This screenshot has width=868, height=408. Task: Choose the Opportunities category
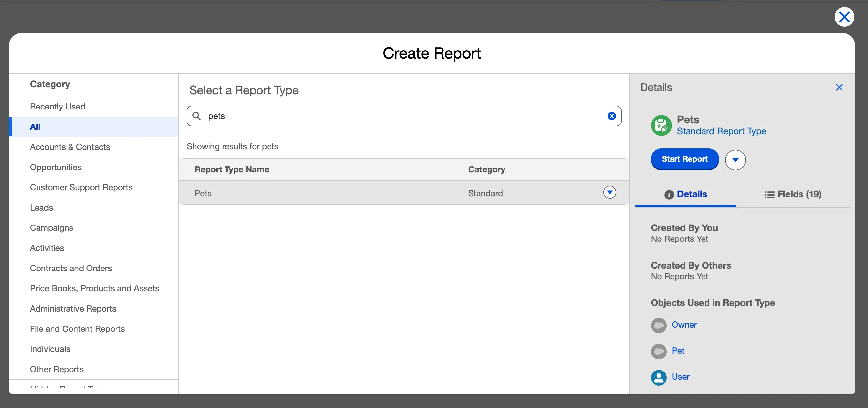click(55, 167)
